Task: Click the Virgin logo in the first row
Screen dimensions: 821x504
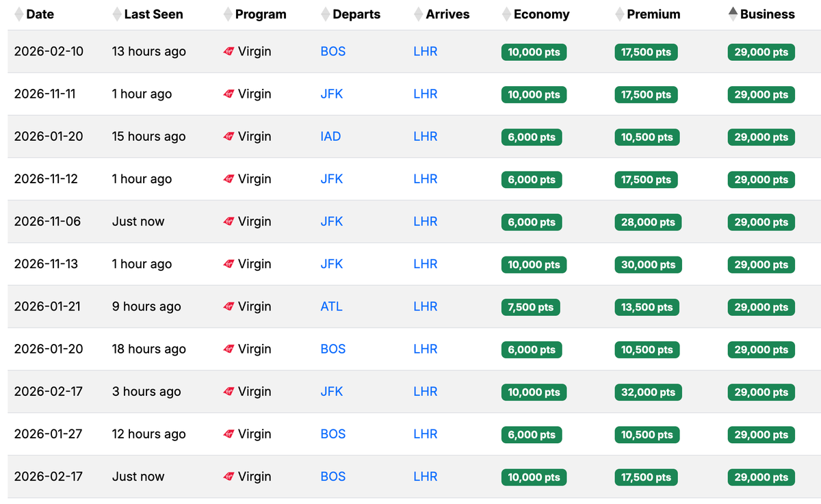Action: 229,51
